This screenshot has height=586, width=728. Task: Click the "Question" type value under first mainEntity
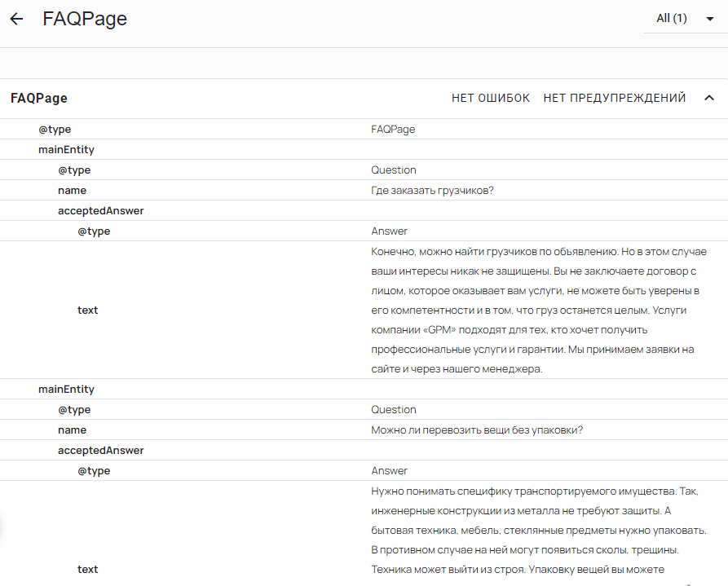(394, 170)
